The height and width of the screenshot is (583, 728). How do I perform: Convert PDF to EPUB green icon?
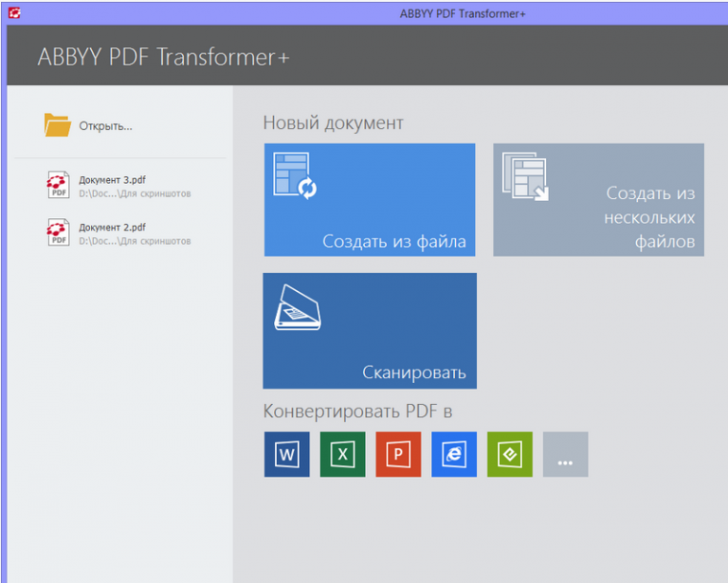[x=510, y=454]
